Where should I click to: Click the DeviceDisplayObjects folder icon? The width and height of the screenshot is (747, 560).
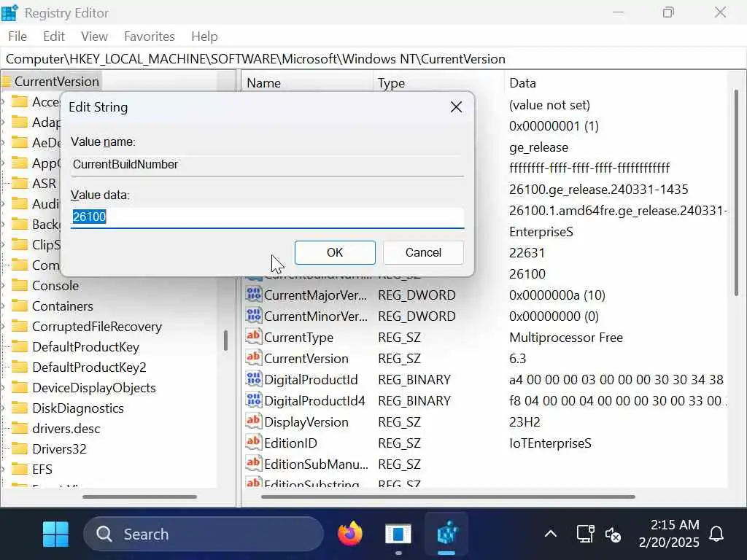(20, 388)
